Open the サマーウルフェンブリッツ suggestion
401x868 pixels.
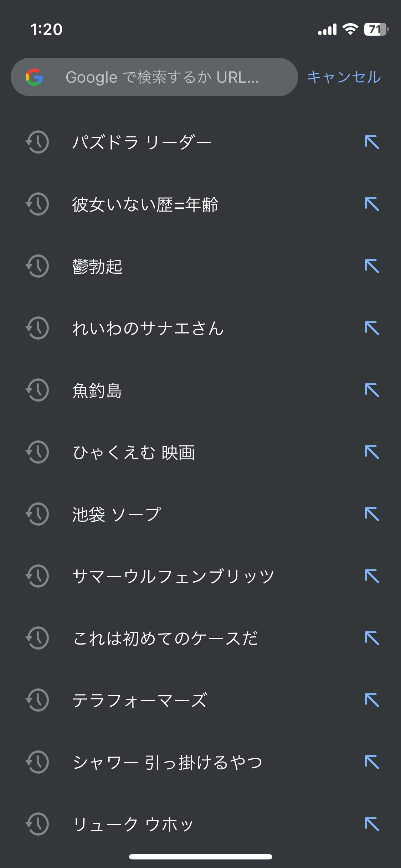pos(173,576)
